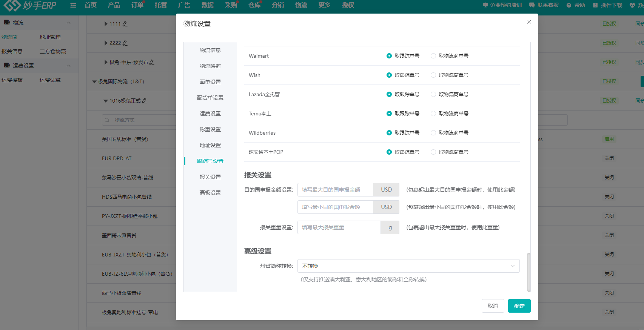Viewport: 644px width, 330px height.
Task: Click the help question-mark icon
Action: tap(569, 5)
